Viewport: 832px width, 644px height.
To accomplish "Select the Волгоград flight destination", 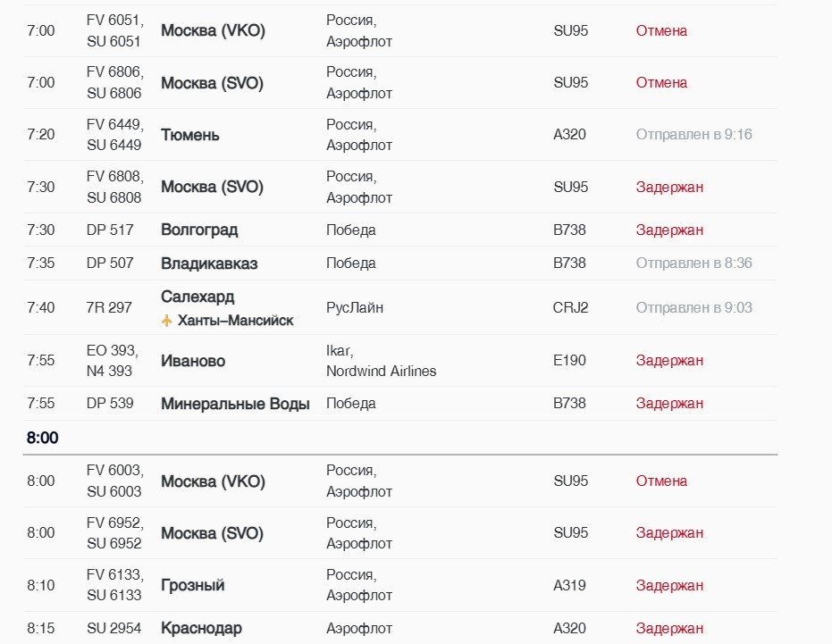I will point(199,230).
